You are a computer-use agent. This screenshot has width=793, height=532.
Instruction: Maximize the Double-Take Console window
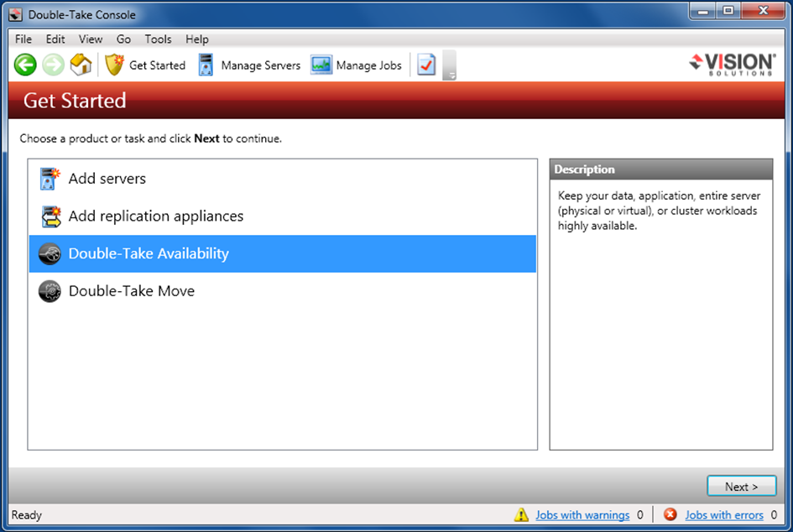(728, 11)
